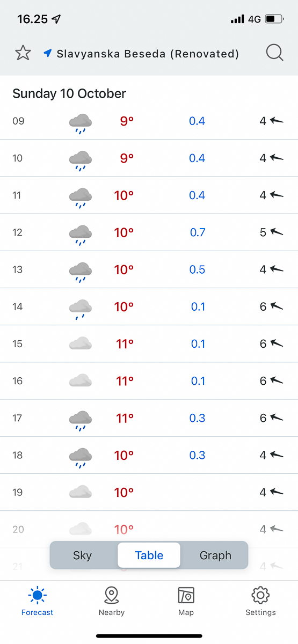This screenshot has width=298, height=644.
Task: Open the Map icon
Action: [186, 601]
